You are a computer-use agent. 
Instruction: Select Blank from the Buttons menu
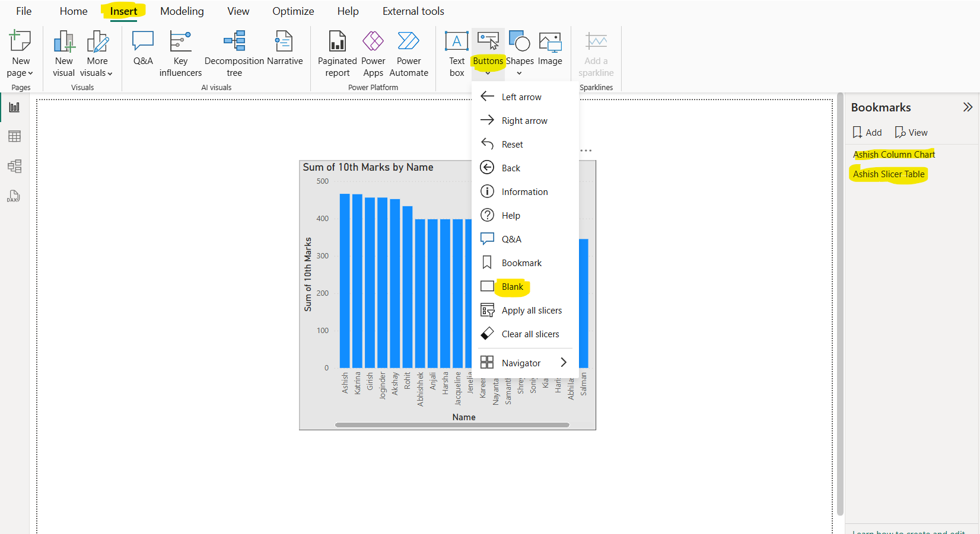(513, 287)
